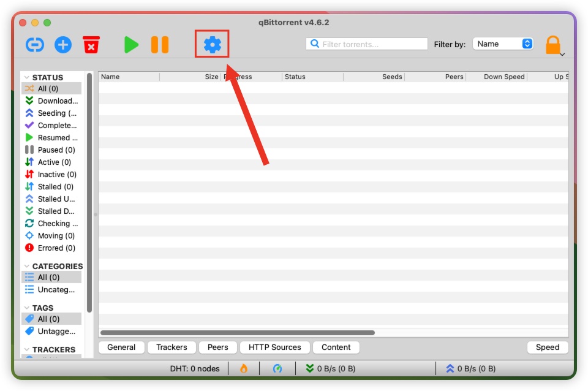Image resolution: width=588 pixels, height=391 pixels.
Task: Open the General tab
Action: 121,347
